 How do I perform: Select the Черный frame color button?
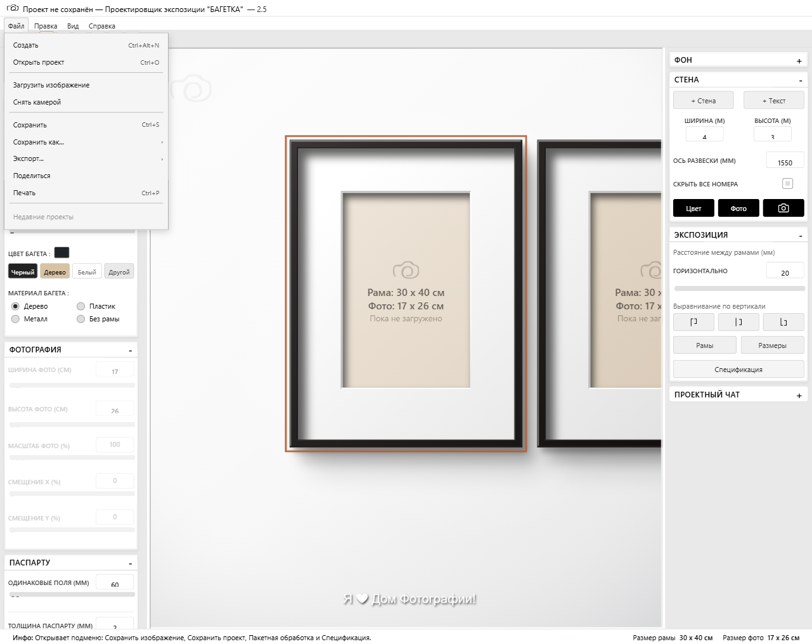click(23, 272)
